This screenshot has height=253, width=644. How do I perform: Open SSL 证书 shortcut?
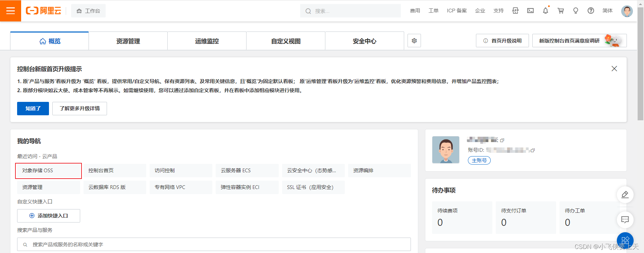coord(313,187)
